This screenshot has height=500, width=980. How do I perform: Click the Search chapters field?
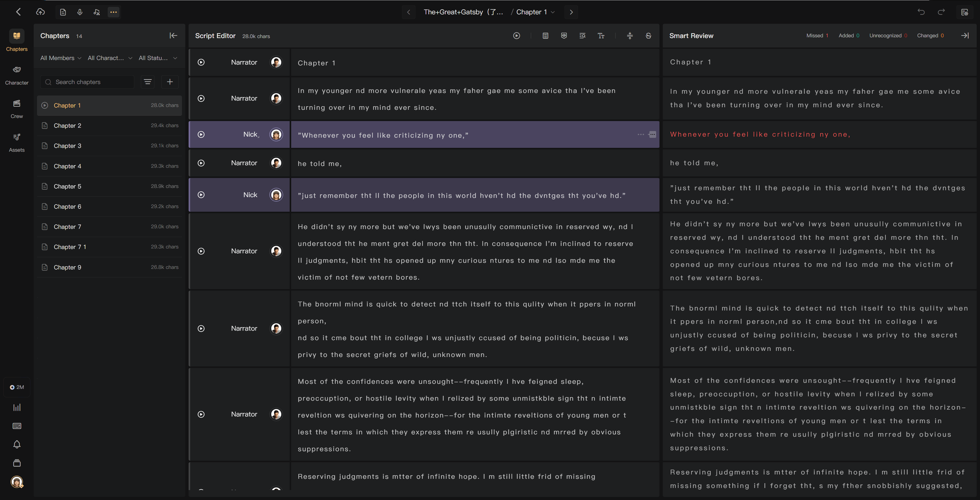pyautogui.click(x=87, y=82)
